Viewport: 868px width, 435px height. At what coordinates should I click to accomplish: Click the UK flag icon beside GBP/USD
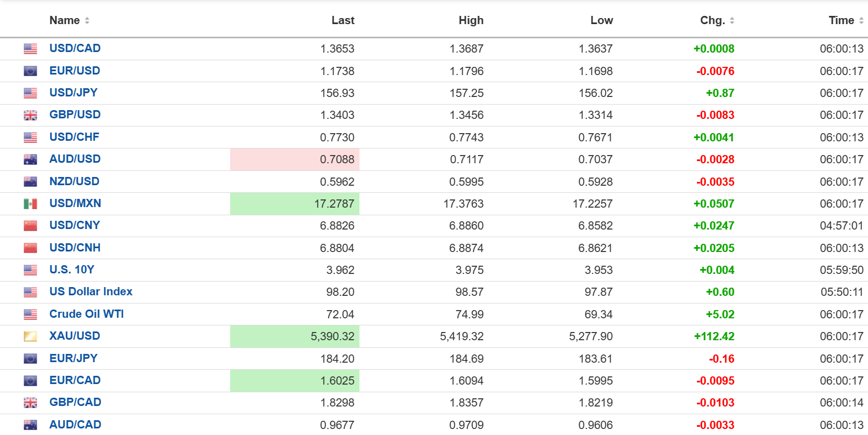point(30,115)
